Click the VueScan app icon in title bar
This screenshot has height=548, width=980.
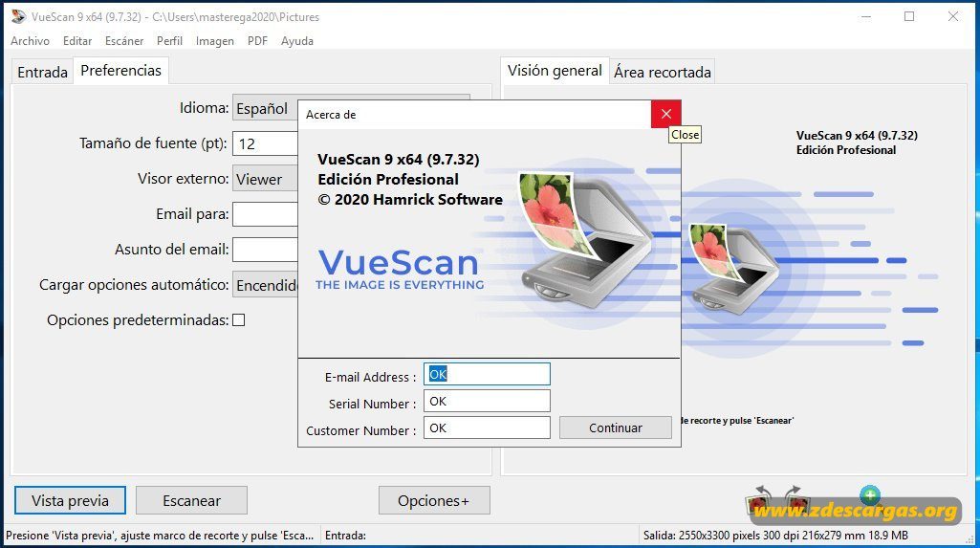click(x=18, y=17)
